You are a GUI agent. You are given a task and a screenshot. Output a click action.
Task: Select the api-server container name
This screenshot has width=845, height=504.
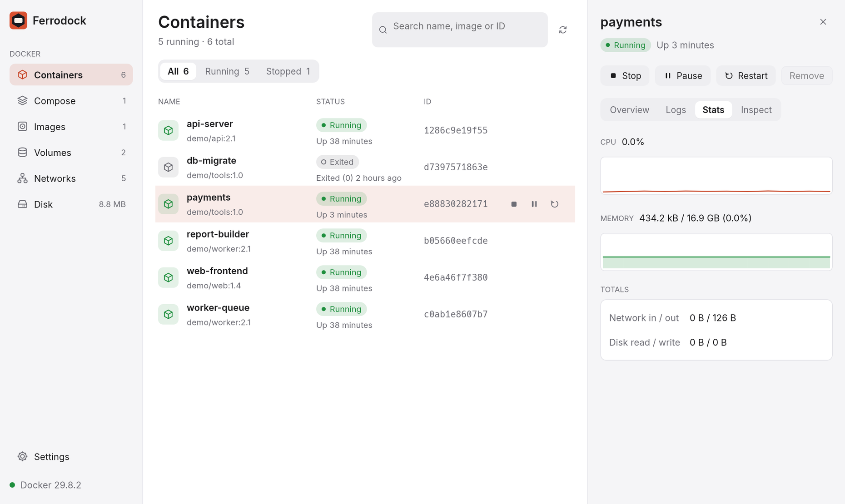click(x=210, y=124)
